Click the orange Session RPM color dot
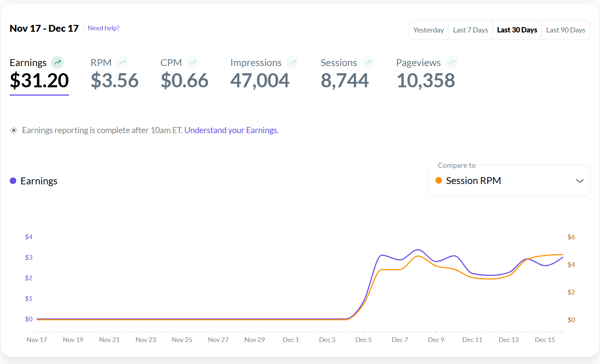Viewport: 600px width, 364px height. click(439, 180)
